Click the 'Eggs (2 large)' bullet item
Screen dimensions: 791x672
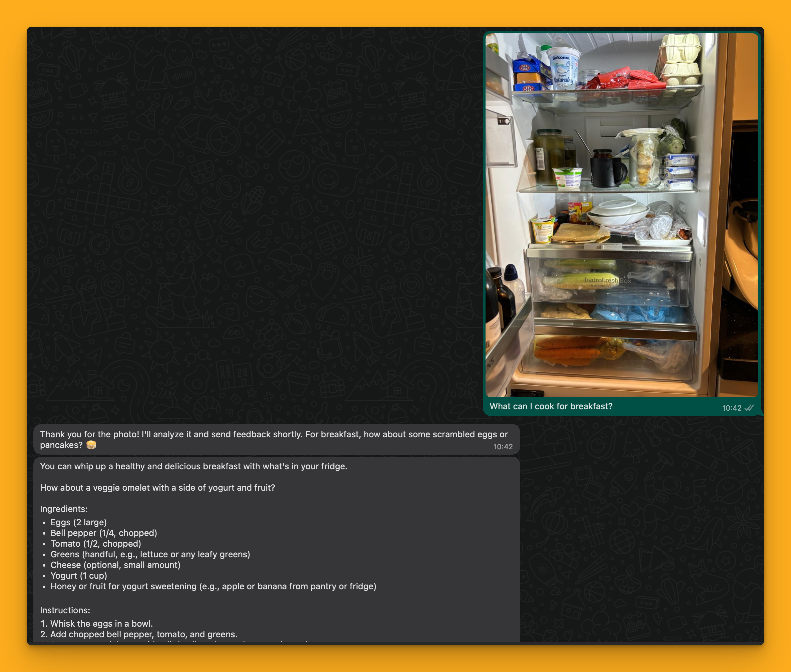[78, 522]
